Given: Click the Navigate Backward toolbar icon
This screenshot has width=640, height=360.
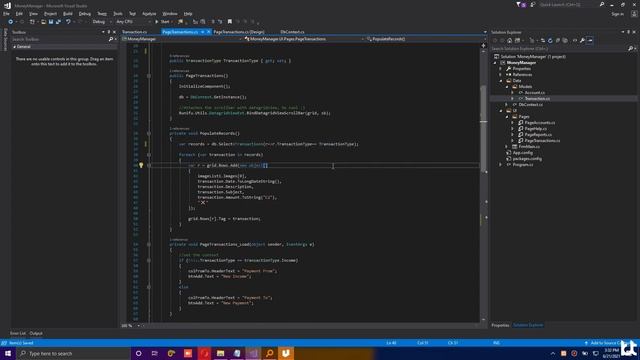Looking at the screenshot, I should (11, 22).
